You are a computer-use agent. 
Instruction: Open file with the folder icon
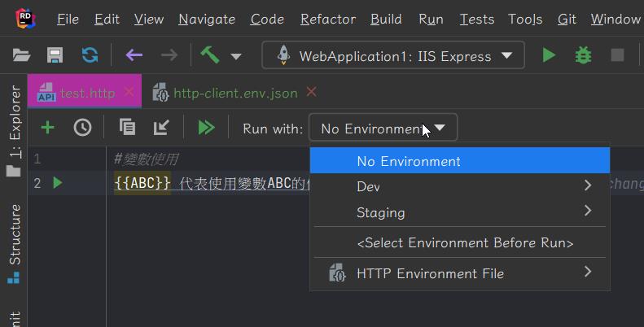point(21,55)
